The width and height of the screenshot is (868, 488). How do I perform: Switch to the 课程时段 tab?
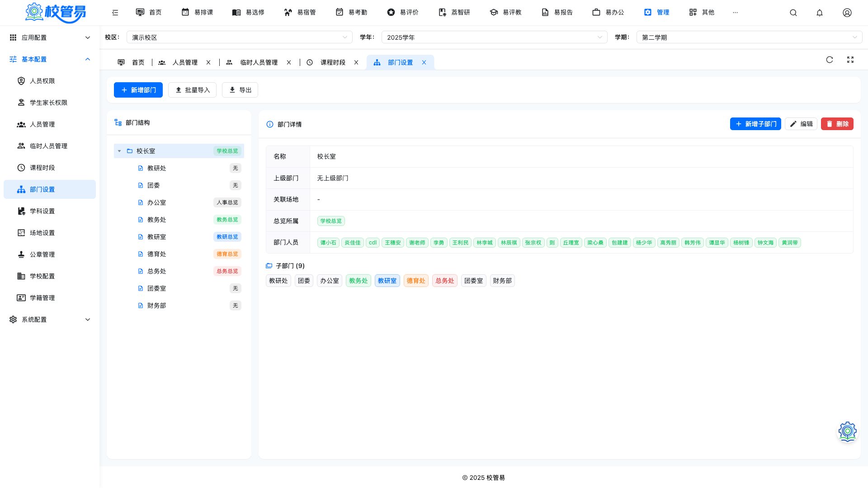click(x=333, y=62)
